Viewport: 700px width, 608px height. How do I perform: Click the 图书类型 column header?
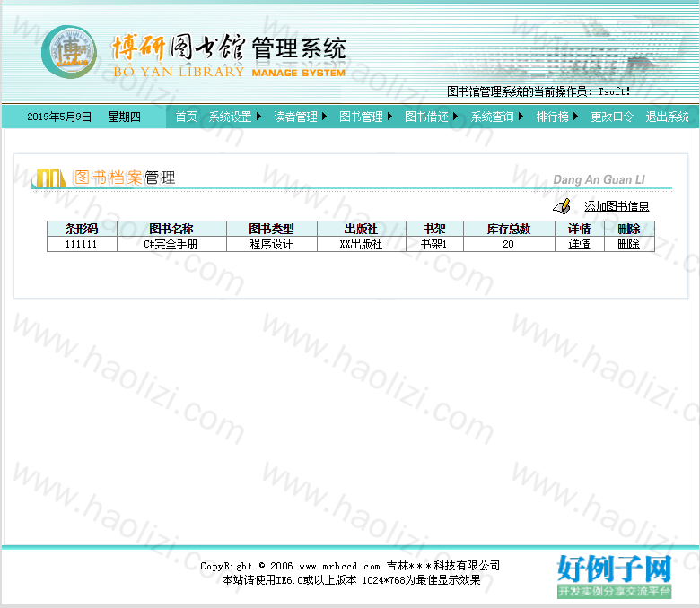pyautogui.click(x=271, y=229)
